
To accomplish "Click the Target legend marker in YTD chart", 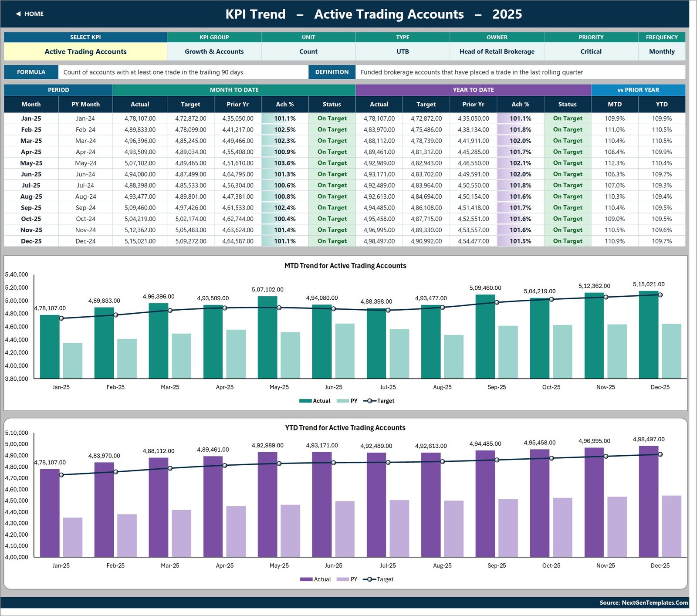I will pos(369,579).
